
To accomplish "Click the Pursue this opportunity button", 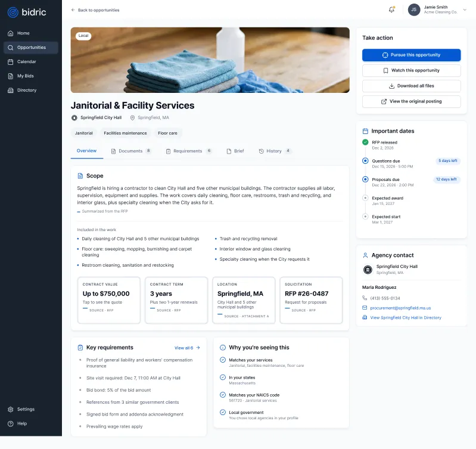I will 411,55.
